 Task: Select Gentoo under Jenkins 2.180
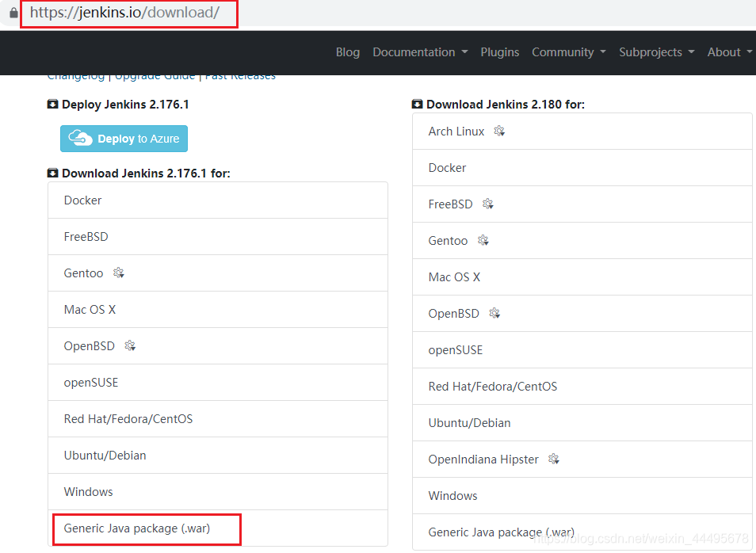582,241
